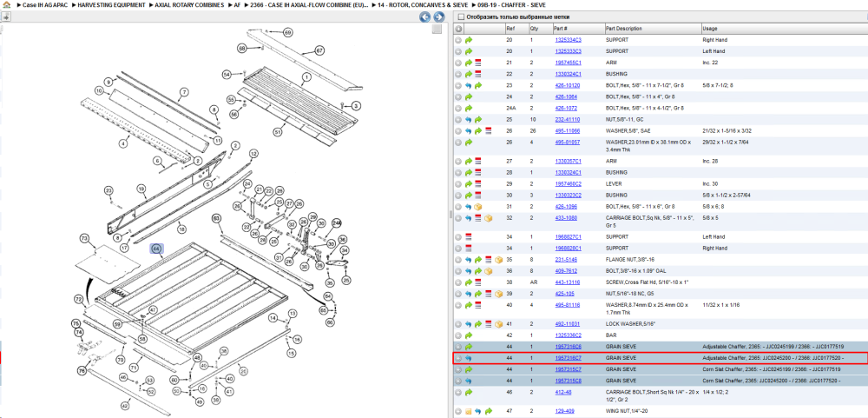
Task: Open part number link 232-41110
Action: tap(568, 119)
